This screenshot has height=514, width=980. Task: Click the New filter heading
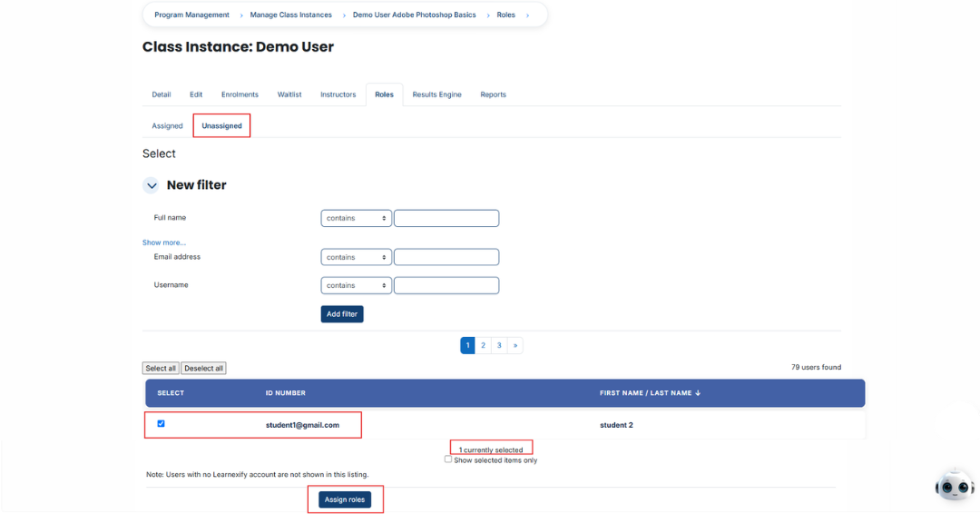[x=196, y=185]
